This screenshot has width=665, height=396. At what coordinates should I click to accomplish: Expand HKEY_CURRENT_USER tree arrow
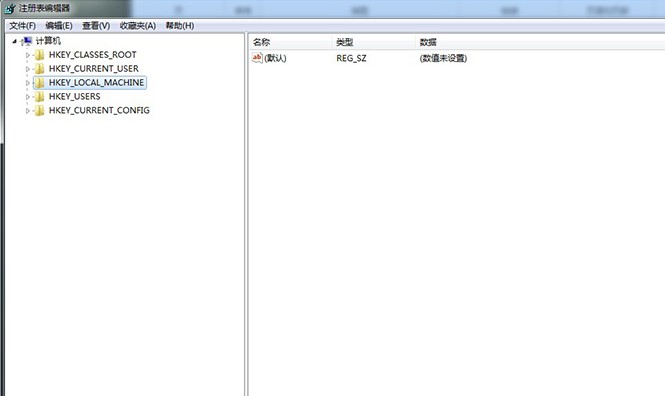pos(28,69)
